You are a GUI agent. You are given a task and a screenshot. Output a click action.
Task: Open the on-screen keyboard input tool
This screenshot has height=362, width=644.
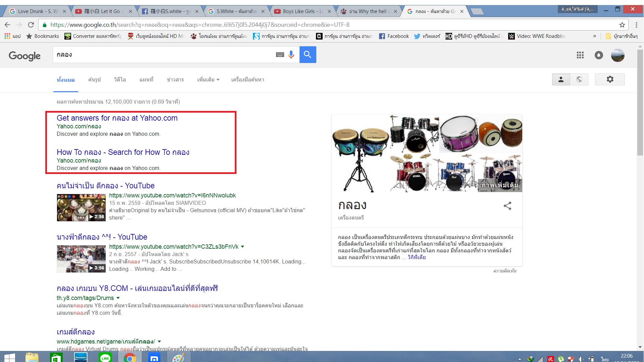(280, 55)
